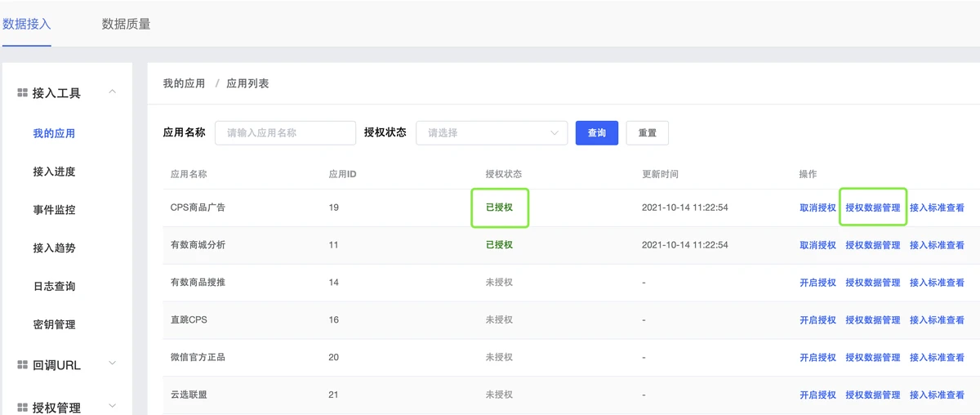The image size is (980, 415).
Task: Click 接入标准查看 for 微信官方正品
Action: click(937, 358)
